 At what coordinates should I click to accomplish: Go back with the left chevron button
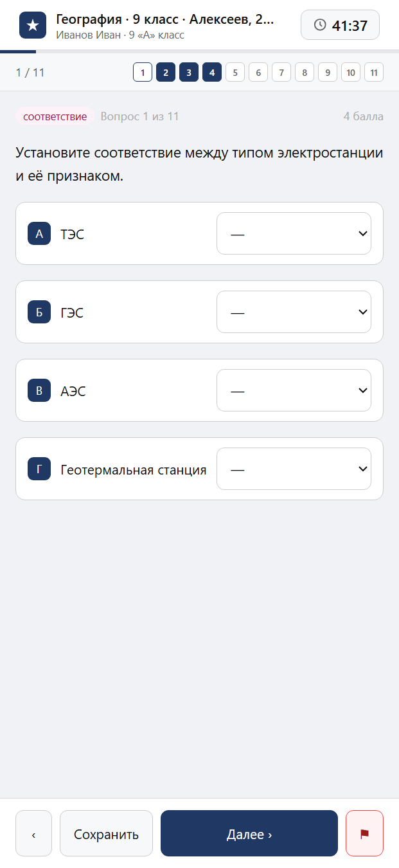33,833
